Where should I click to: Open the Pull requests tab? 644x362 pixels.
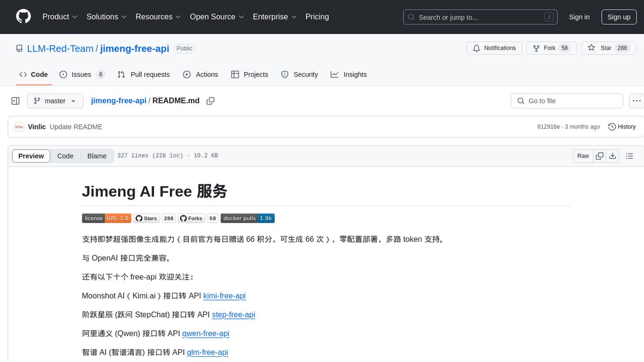(x=143, y=74)
